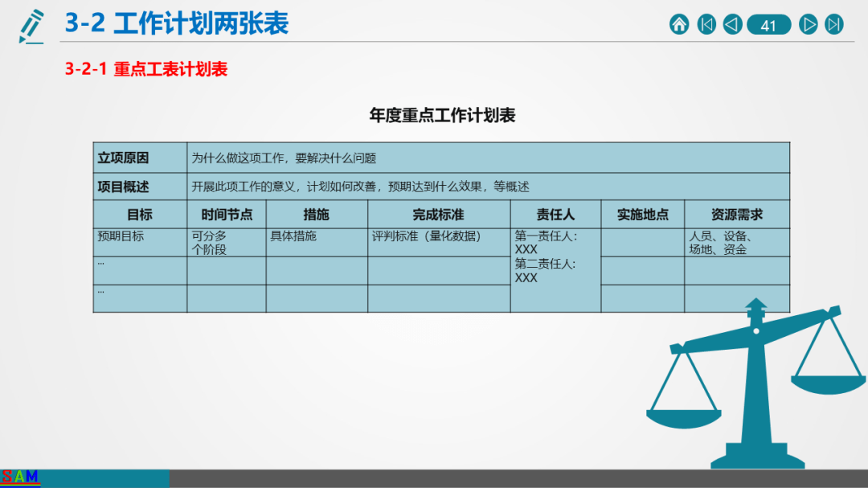This screenshot has height=488, width=868.
Task: Click the balance scale graphic
Action: coord(755,383)
